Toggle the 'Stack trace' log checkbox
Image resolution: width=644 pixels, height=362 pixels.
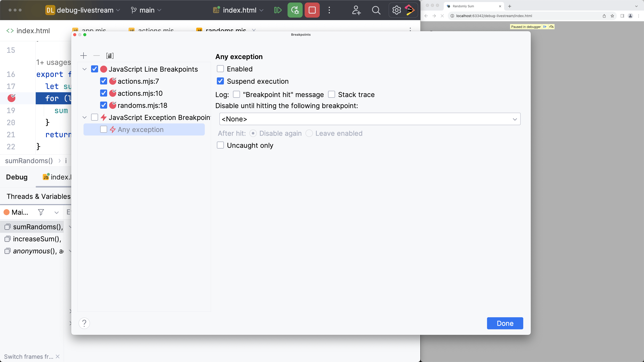[x=332, y=95]
